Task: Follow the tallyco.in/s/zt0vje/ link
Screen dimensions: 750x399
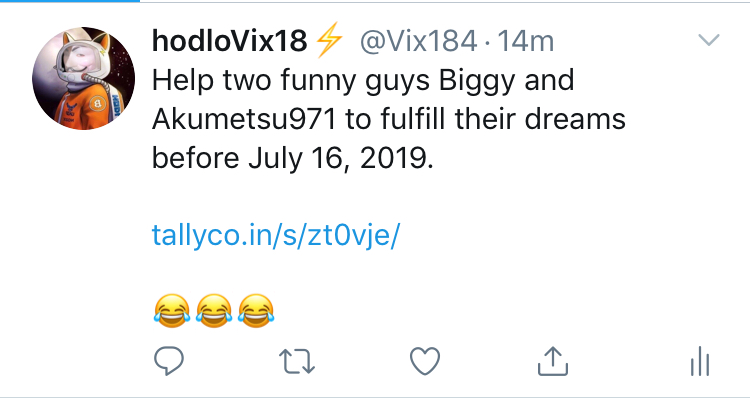Action: (x=276, y=235)
